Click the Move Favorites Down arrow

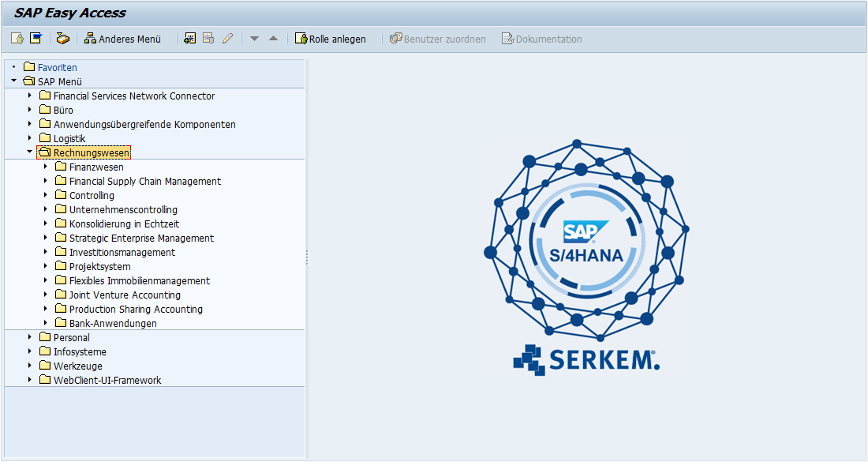pos(254,39)
